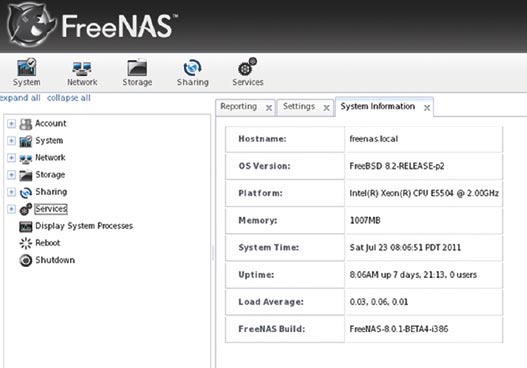Screen dimensions: 527x368
Task: Select Account in the tree
Action: click(x=51, y=123)
